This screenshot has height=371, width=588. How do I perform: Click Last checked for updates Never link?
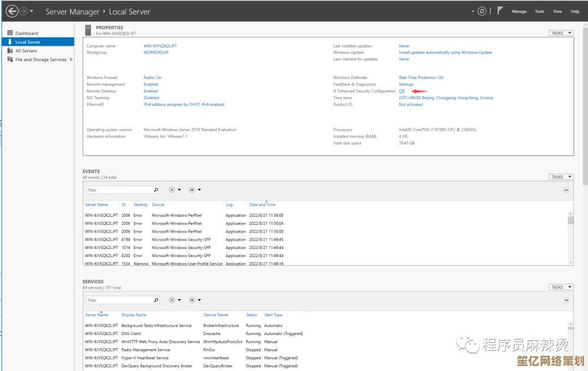point(404,59)
